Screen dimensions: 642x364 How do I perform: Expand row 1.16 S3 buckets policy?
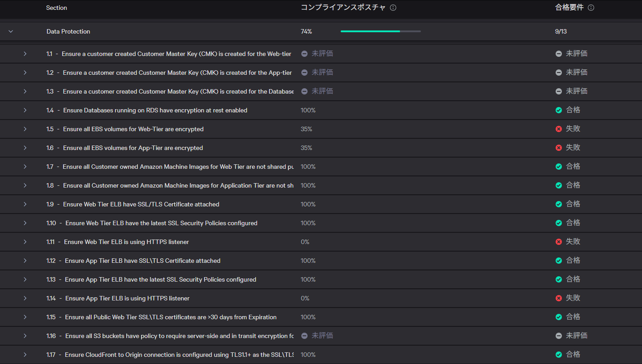click(x=25, y=336)
